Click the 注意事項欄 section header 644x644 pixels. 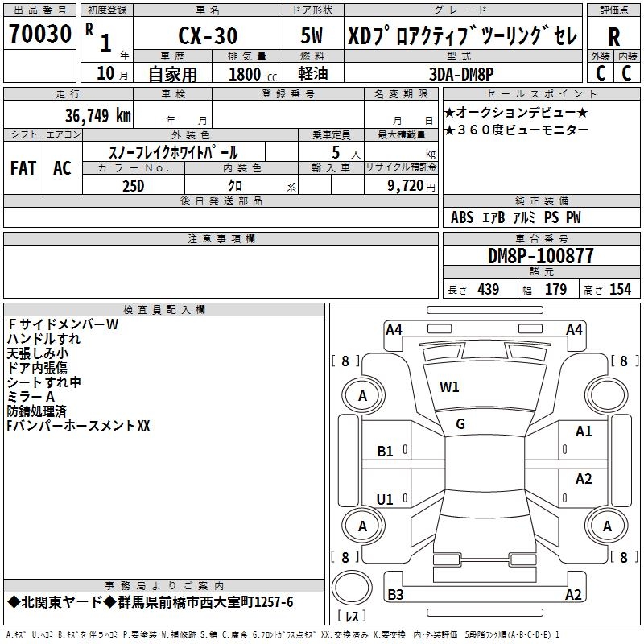point(221,238)
